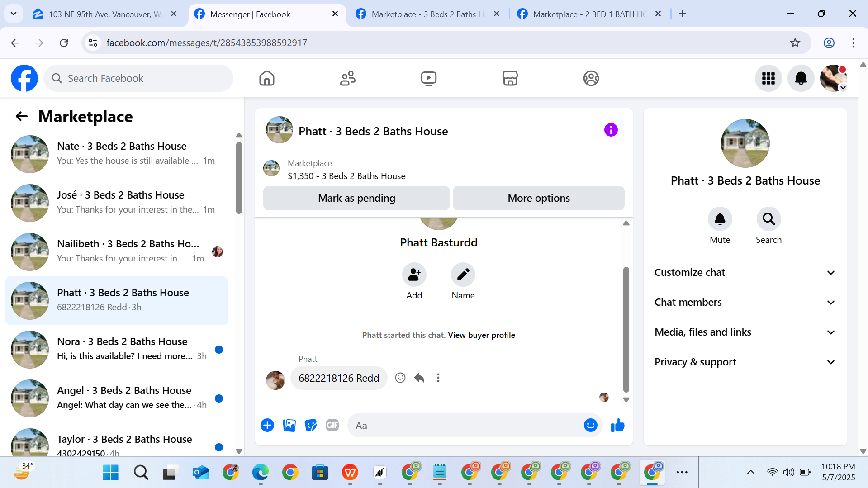Reload the page
This screenshot has height=488, width=868.
tap(64, 43)
